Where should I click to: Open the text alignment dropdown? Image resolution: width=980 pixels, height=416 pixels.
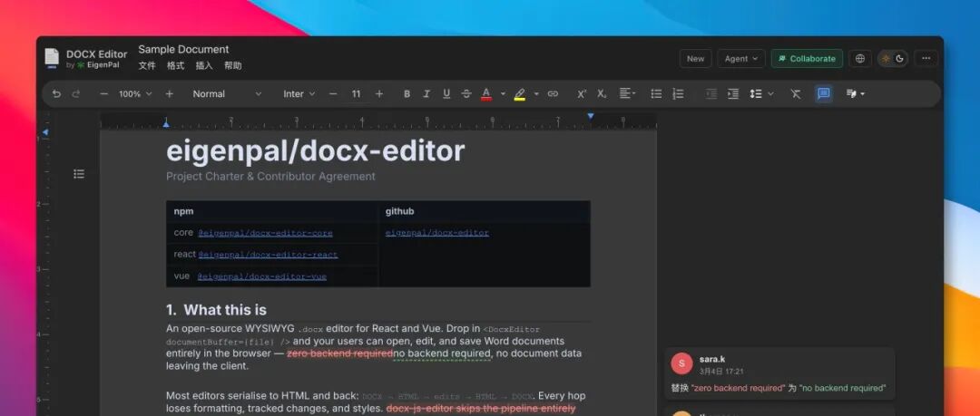pos(627,93)
